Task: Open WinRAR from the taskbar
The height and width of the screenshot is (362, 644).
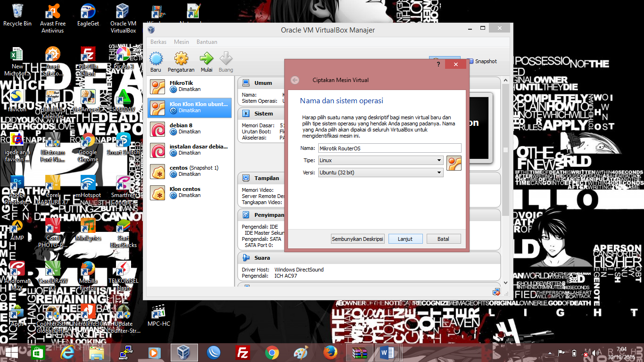Action: point(359,353)
